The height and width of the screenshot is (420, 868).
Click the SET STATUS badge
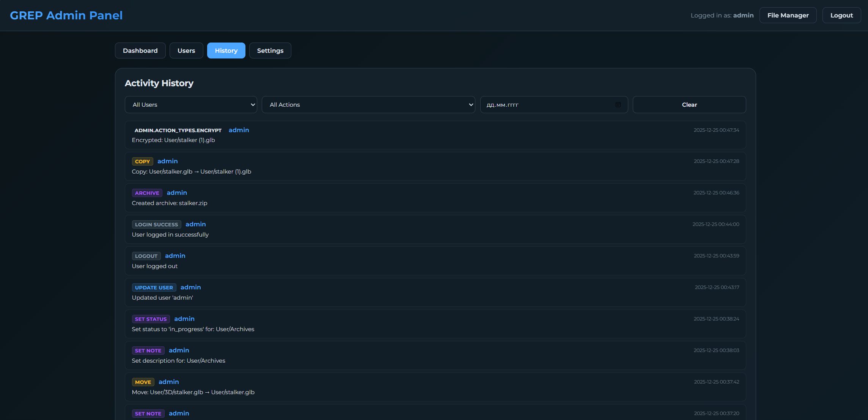[x=151, y=319]
